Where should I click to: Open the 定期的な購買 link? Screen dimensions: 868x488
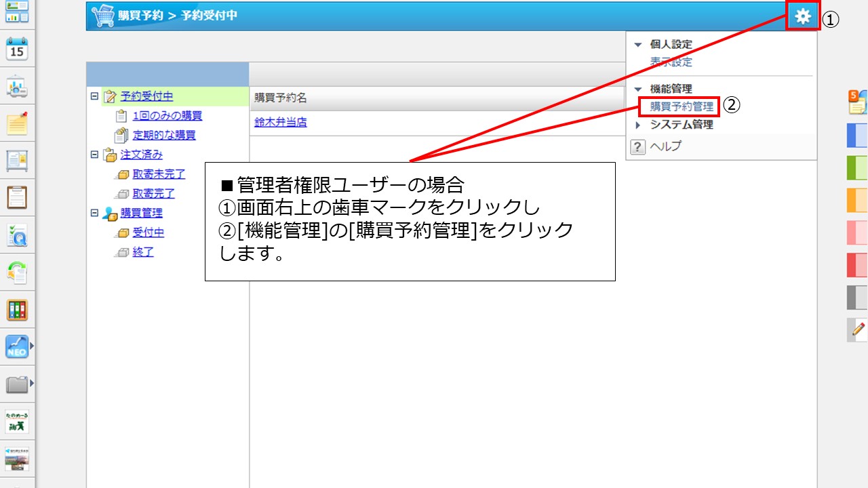pyautogui.click(x=164, y=136)
